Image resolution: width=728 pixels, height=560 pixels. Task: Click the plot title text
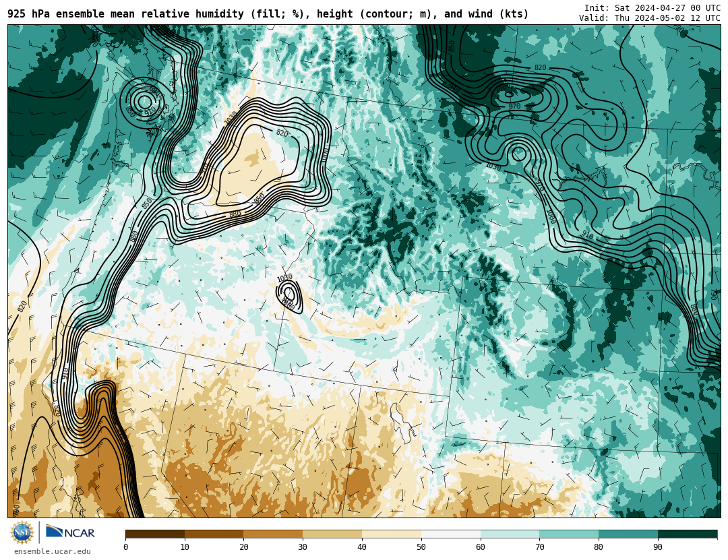pos(268,14)
